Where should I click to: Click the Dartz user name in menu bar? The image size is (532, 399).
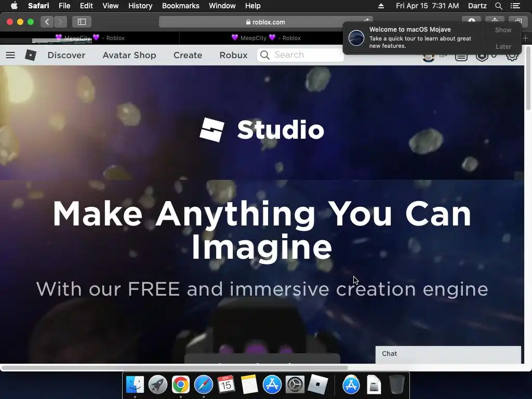pyautogui.click(x=477, y=6)
